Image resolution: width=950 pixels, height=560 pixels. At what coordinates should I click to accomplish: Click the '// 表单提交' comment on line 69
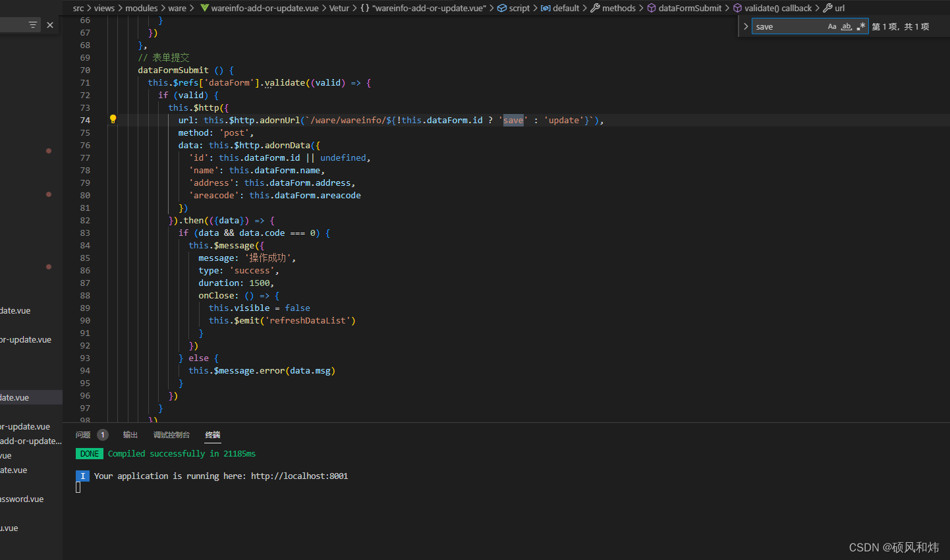point(163,57)
